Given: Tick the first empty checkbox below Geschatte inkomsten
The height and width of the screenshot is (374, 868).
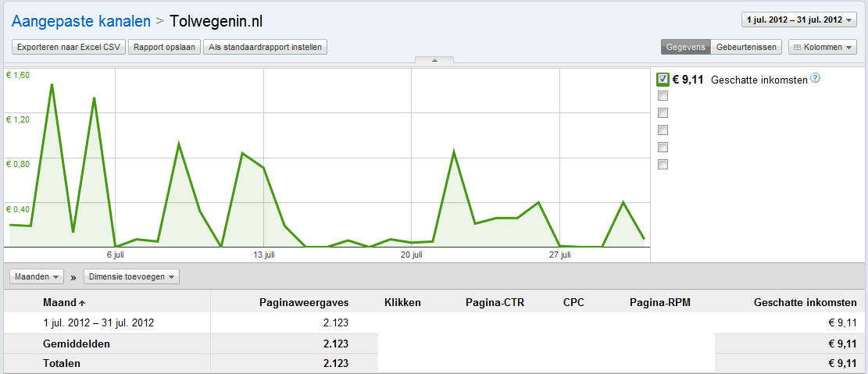Looking at the screenshot, I should pos(663,96).
